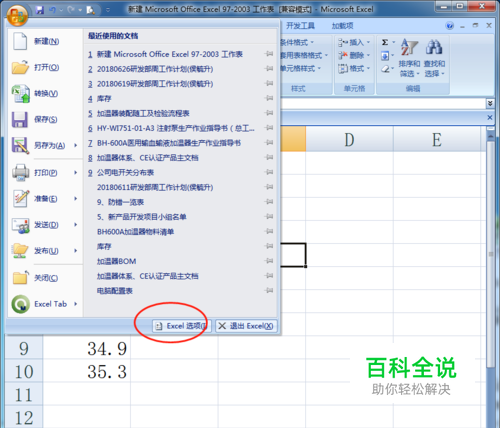Select column D header

(349, 139)
